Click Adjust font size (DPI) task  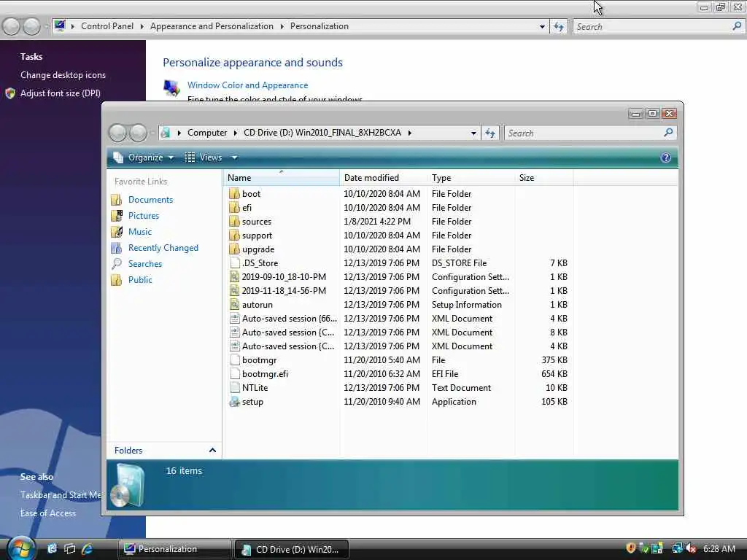point(60,93)
